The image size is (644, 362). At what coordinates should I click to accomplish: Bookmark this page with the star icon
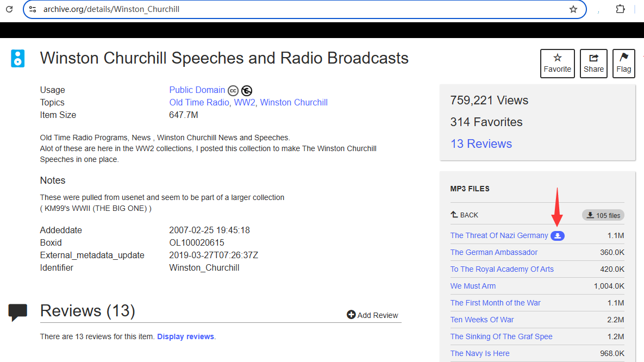[x=573, y=9]
